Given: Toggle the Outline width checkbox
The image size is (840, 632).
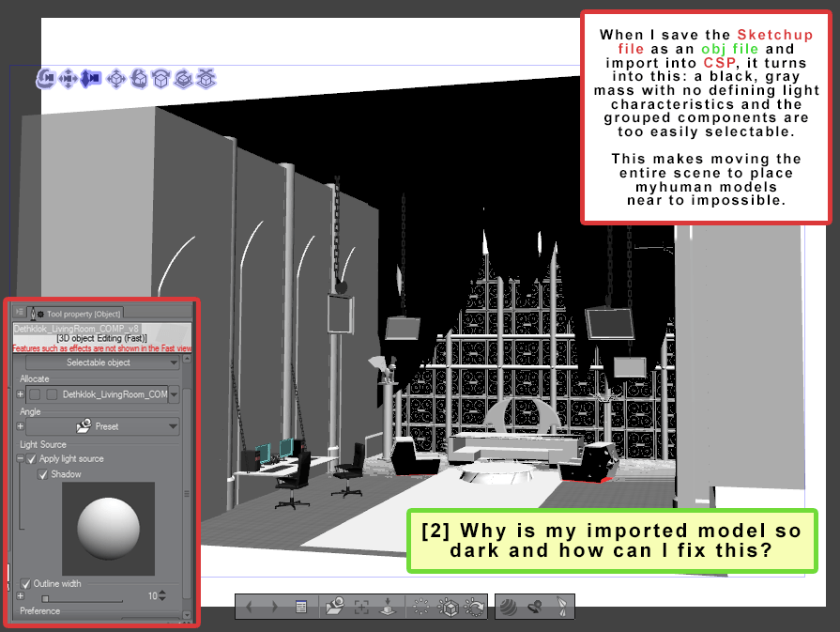Looking at the screenshot, I should click(x=25, y=584).
